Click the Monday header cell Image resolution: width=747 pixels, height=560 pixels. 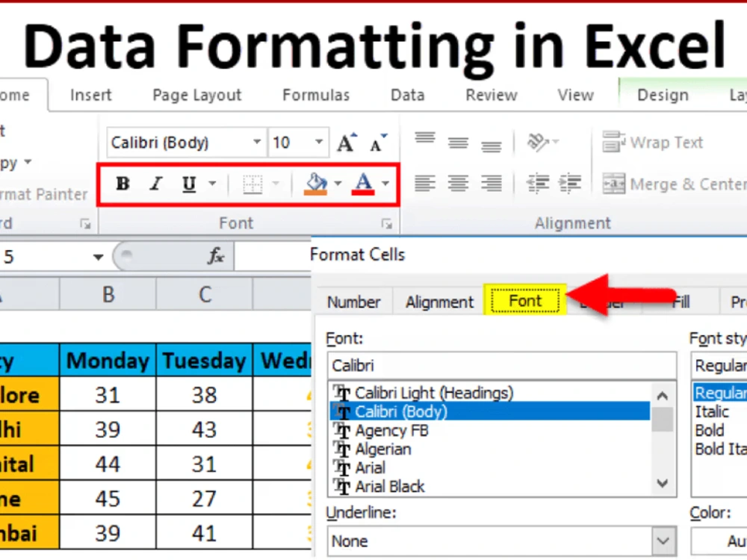(108, 361)
